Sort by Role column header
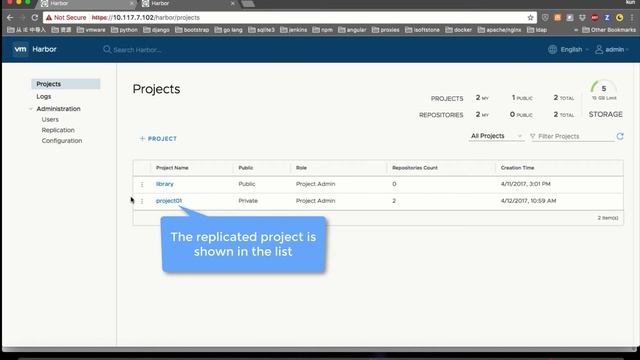The width and height of the screenshot is (640, 360). (301, 168)
